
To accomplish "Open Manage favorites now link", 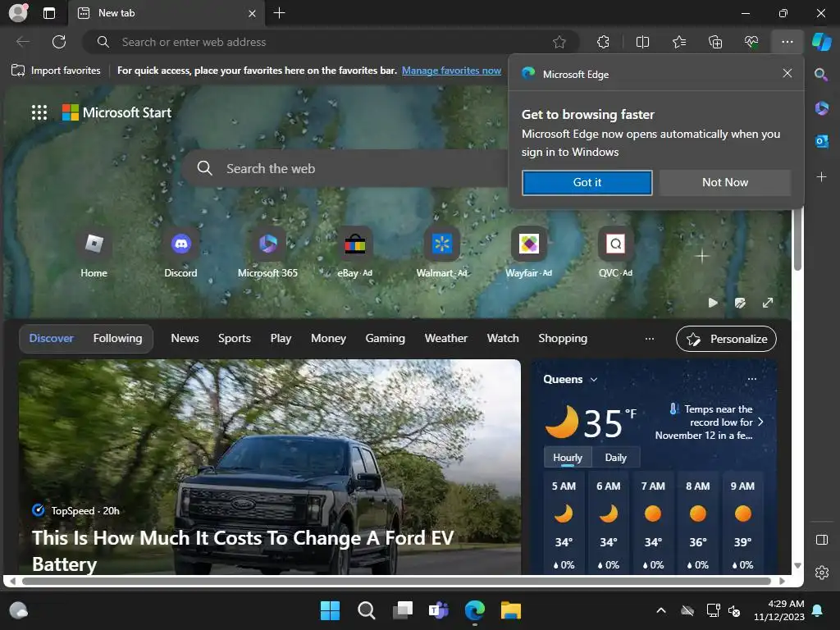I will [451, 71].
